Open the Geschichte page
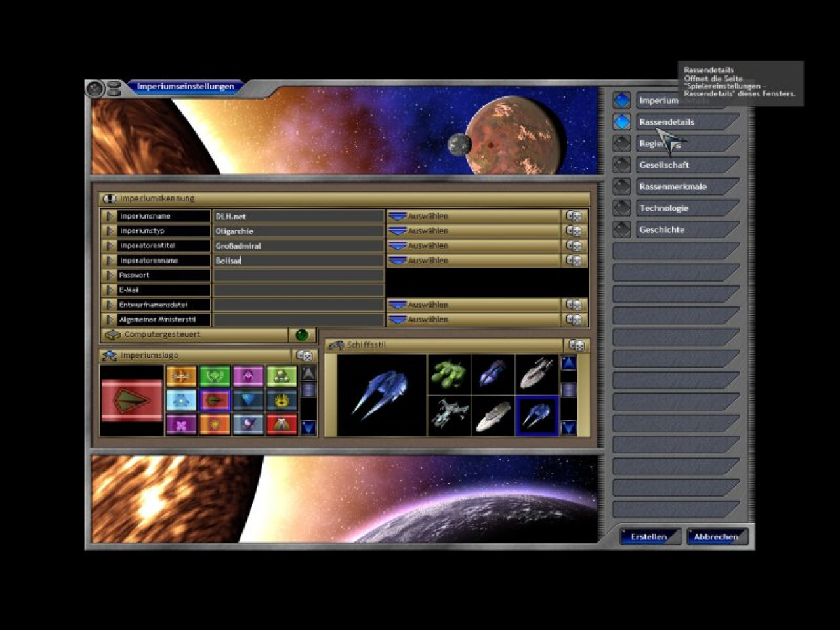The width and height of the screenshot is (840, 630). pyautogui.click(x=686, y=230)
